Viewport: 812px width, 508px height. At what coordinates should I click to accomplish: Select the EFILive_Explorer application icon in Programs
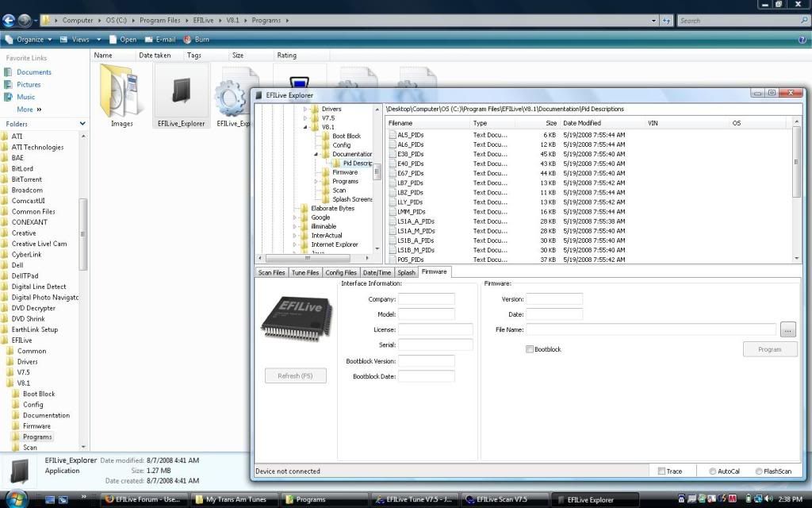pos(182,95)
